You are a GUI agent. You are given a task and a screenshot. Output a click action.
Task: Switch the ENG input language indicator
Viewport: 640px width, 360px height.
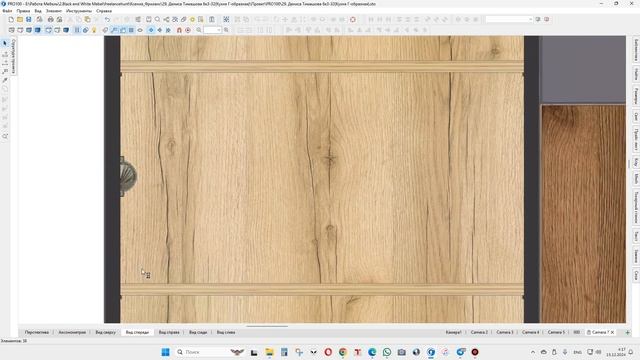[x=578, y=352]
